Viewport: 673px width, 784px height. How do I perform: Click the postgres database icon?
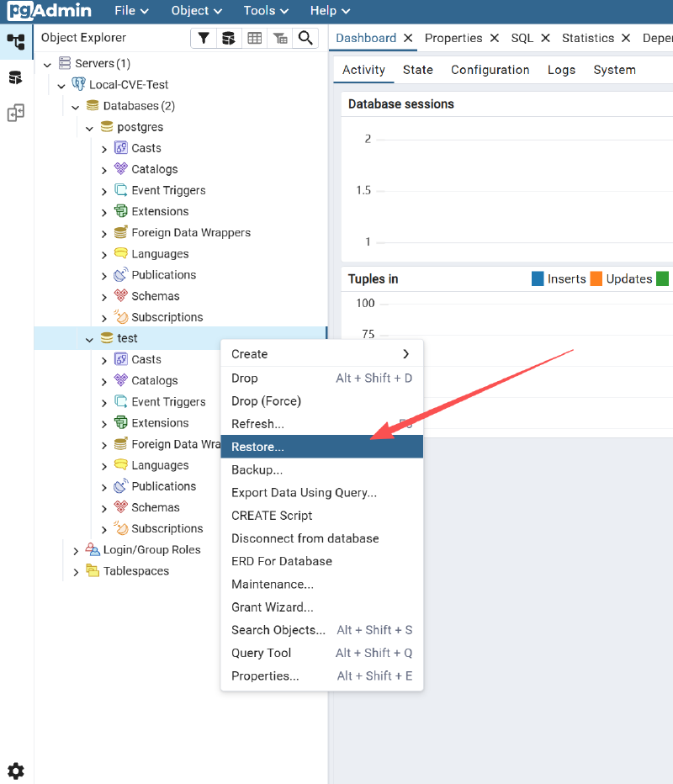click(107, 126)
